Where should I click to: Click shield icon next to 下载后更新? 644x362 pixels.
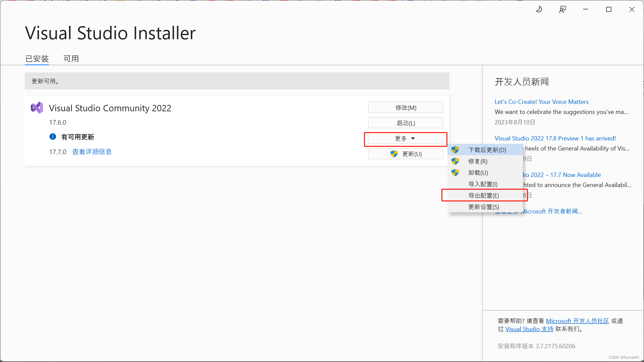(x=455, y=150)
